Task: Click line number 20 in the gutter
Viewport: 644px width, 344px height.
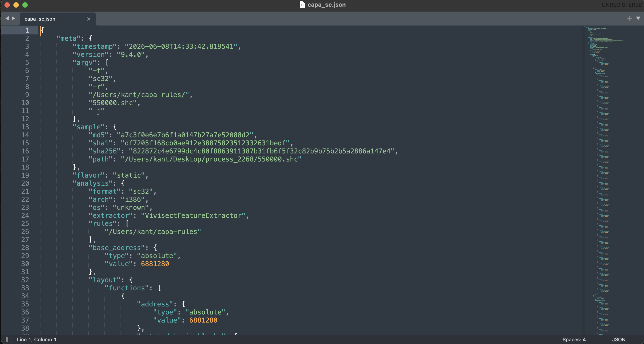Action: [25, 183]
